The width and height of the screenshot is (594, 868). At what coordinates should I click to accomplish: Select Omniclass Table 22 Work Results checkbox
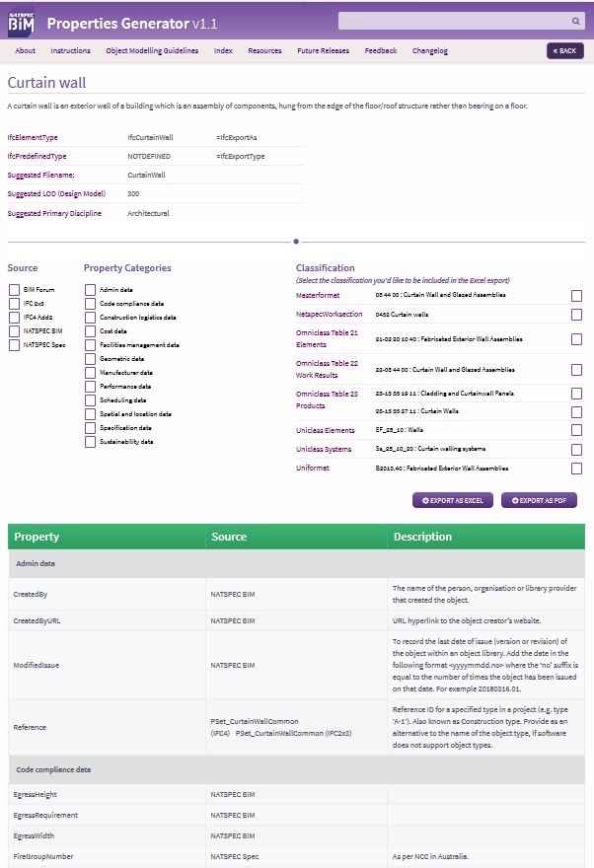point(576,369)
